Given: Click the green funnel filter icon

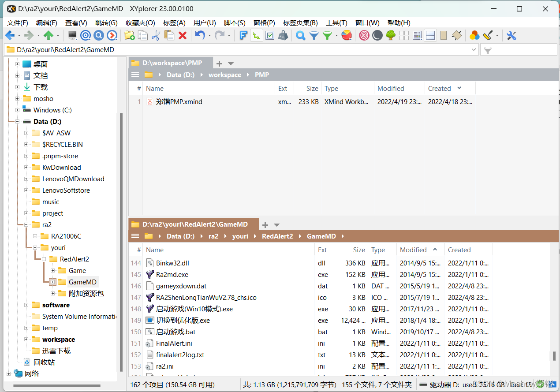Looking at the screenshot, I should [x=327, y=35].
